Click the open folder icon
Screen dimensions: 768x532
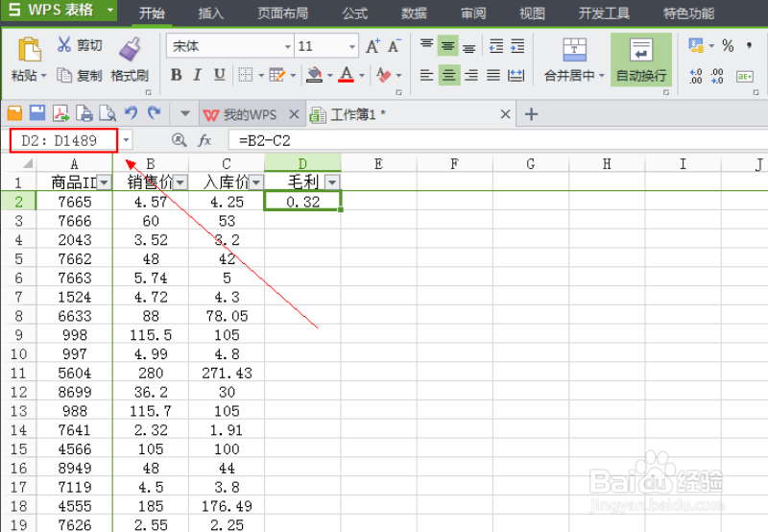coord(14,113)
